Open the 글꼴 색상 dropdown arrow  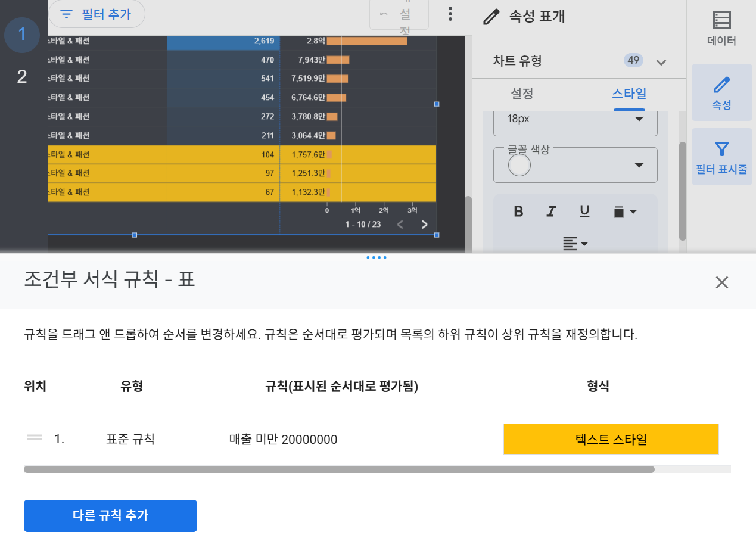(x=639, y=165)
